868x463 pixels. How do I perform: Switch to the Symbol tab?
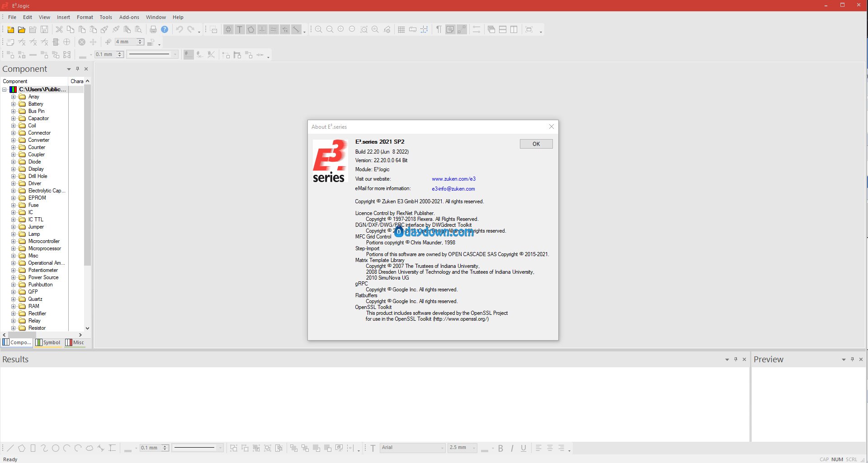(48, 342)
